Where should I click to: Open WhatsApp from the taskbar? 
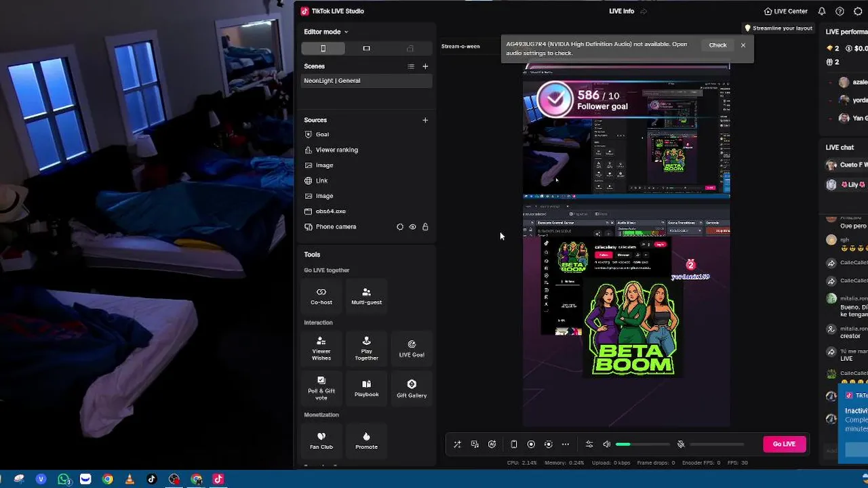[63, 479]
